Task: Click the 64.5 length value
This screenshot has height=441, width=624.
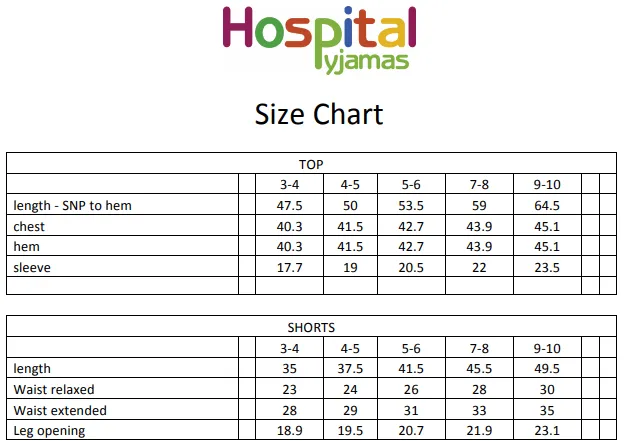Action: click(x=547, y=206)
